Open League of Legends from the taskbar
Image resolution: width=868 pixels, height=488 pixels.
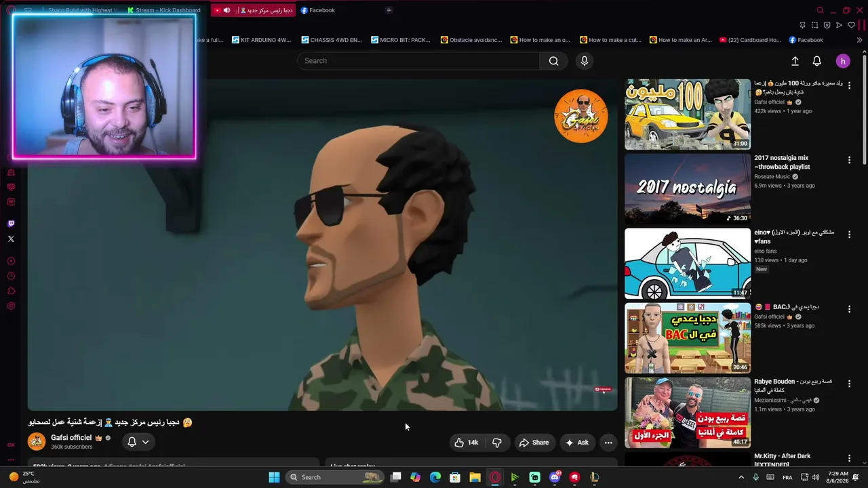tap(594, 477)
